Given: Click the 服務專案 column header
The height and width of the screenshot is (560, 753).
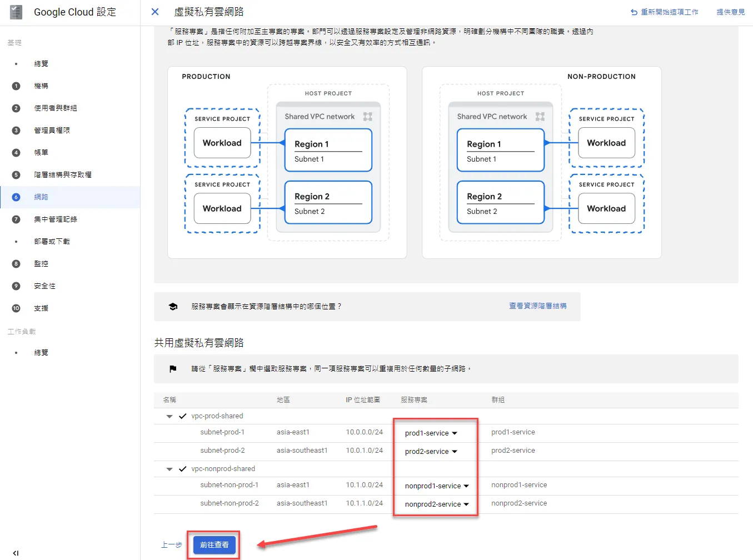Looking at the screenshot, I should [x=414, y=400].
